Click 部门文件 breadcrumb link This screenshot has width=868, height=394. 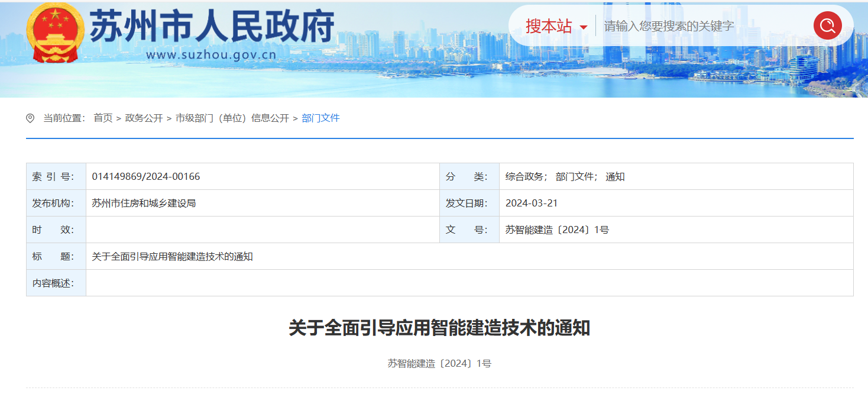click(x=320, y=118)
